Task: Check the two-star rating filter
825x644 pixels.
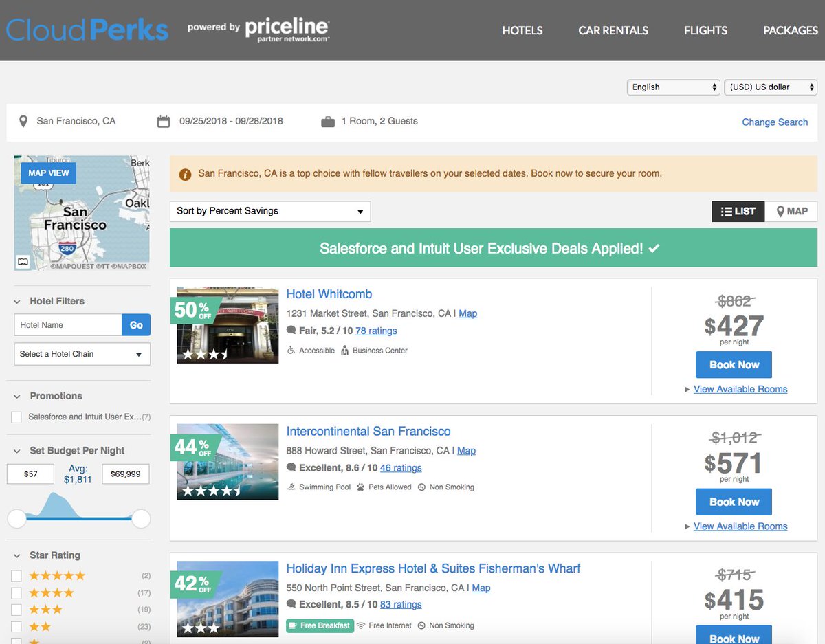Action: pos(16,627)
